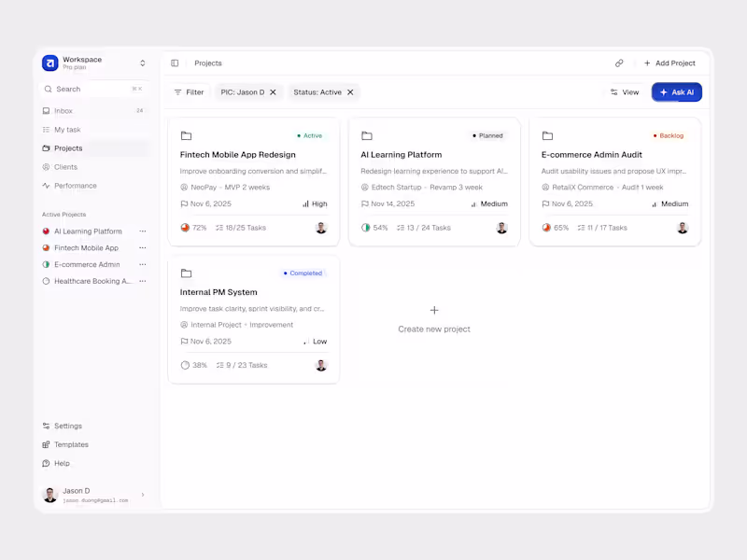747x560 pixels.
Task: Expand the View options
Action: (624, 92)
